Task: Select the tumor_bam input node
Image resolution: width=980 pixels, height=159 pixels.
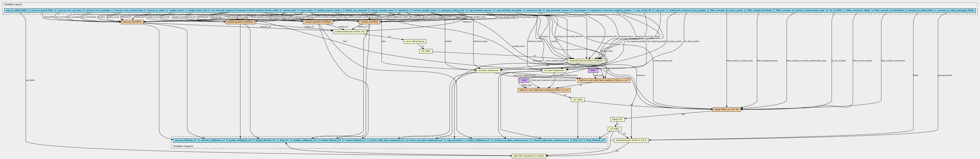Action: pyautogui.click(x=307, y=11)
